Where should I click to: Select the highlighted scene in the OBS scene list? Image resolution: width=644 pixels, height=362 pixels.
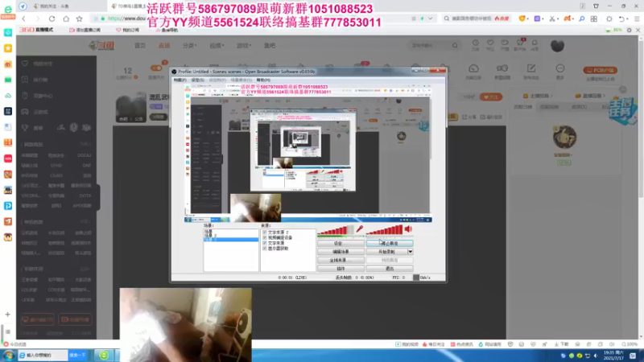(x=231, y=239)
